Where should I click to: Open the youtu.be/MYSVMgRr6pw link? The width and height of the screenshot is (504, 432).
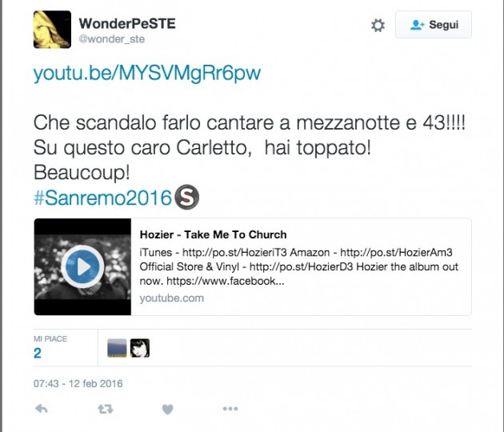147,74
